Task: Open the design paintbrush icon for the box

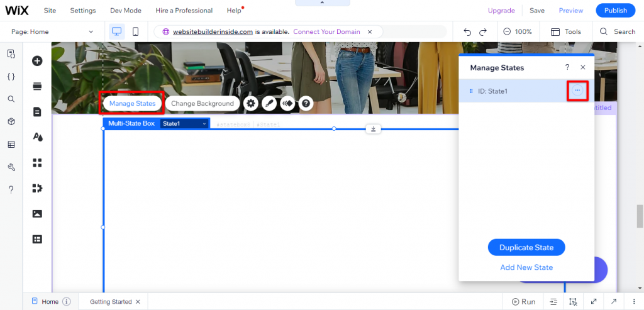Action: pyautogui.click(x=269, y=104)
